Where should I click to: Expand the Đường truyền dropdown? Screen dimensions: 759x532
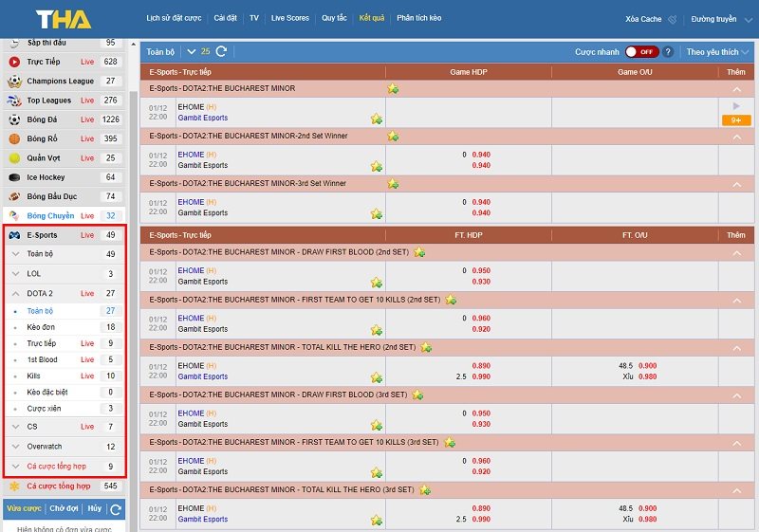748,20
